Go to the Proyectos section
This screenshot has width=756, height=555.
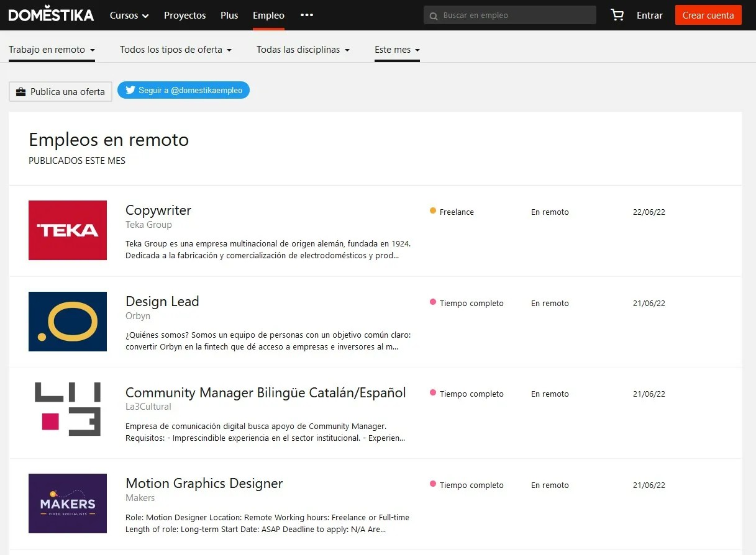185,16
